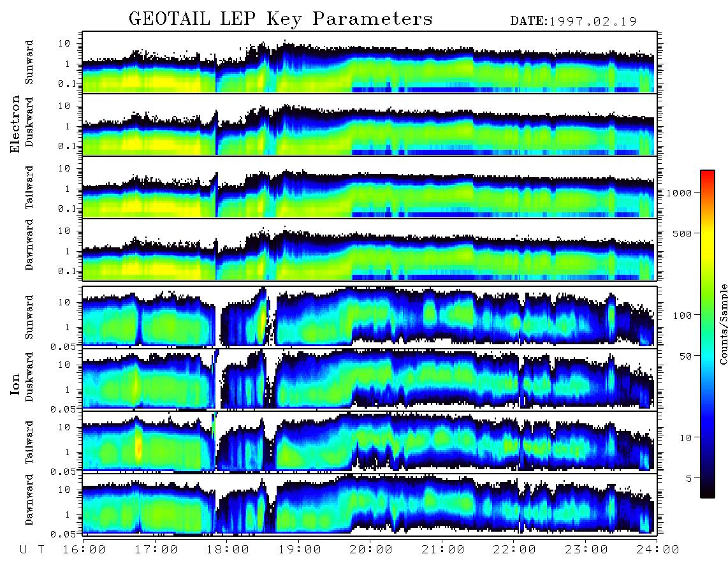728x561 pixels.
Task: Click the Ion Tailward spectrogram panel
Action: coord(370,441)
